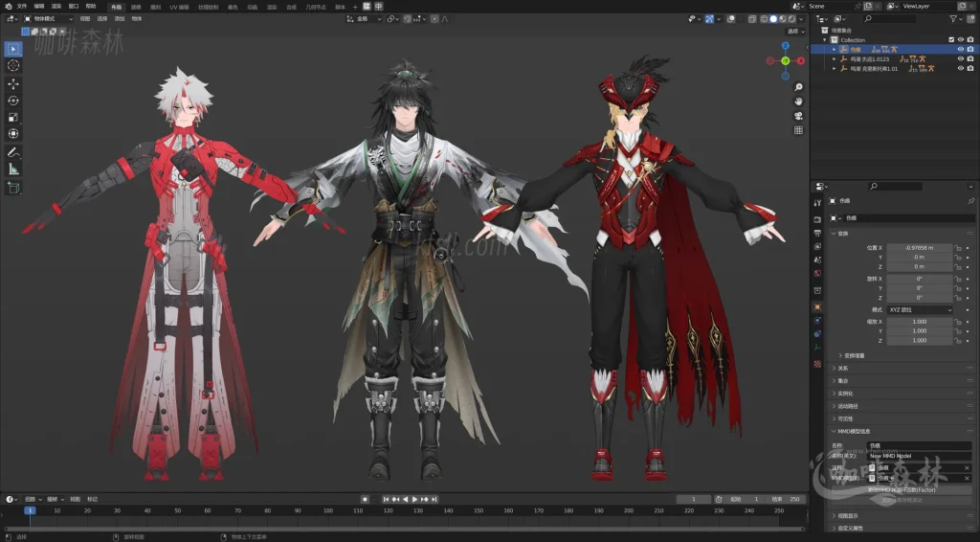Open rotation mode XYZ Euler dropdown
Screen dimensions: 980x542
pyautogui.click(x=920, y=309)
